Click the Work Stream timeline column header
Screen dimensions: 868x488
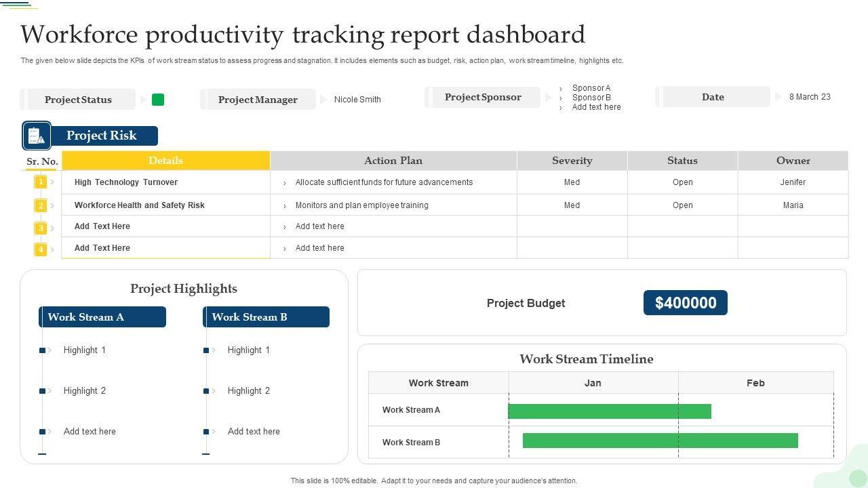tap(439, 383)
